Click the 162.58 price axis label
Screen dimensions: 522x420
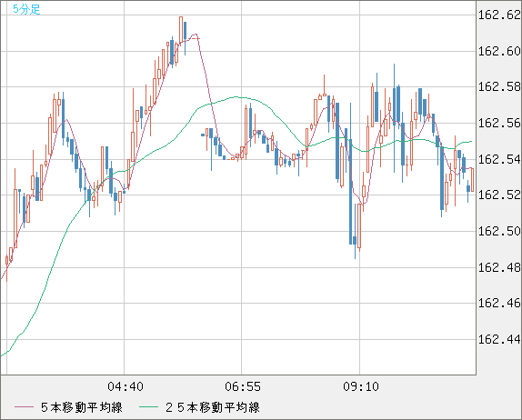point(499,87)
